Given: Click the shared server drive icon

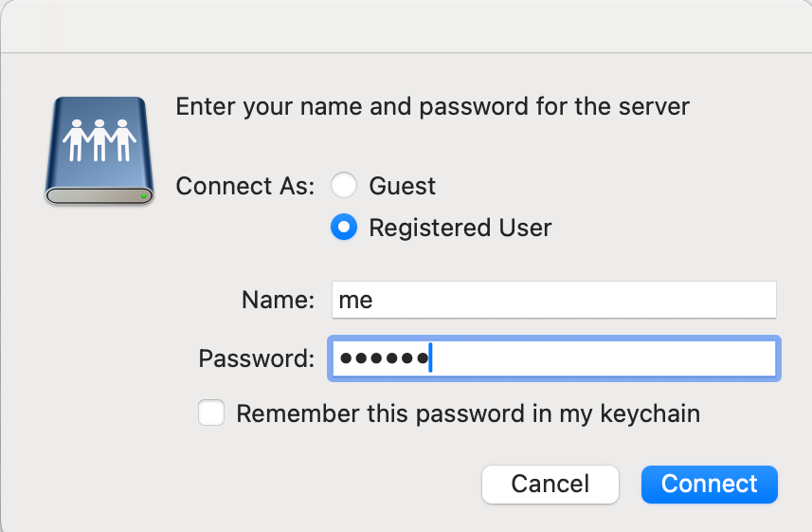Looking at the screenshot, I should click(99, 151).
